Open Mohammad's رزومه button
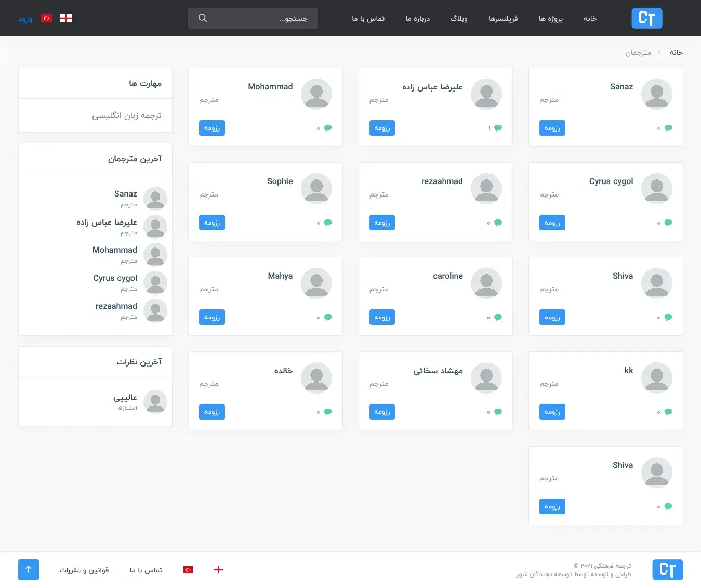Viewport: 701px width, 588px height. coord(212,128)
